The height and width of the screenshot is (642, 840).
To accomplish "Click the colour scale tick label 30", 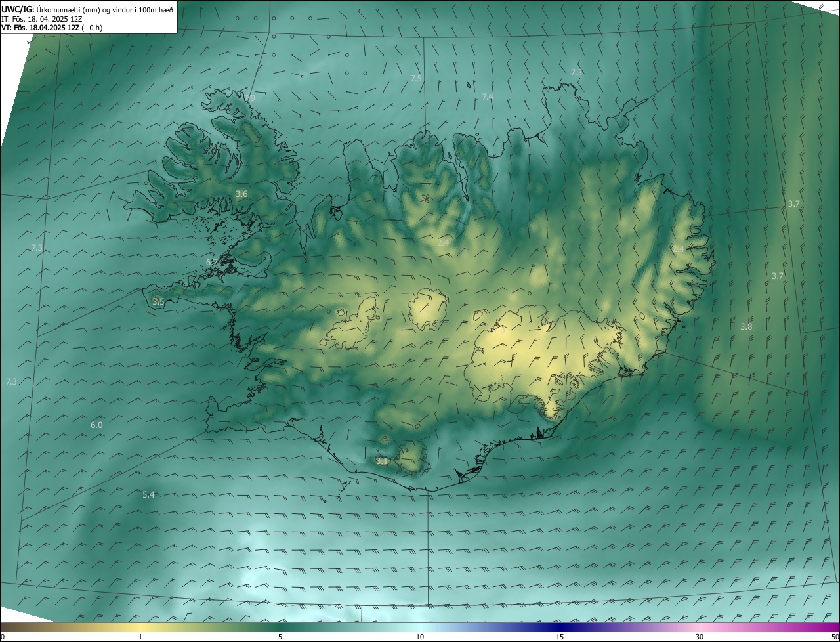I will pyautogui.click(x=700, y=637).
